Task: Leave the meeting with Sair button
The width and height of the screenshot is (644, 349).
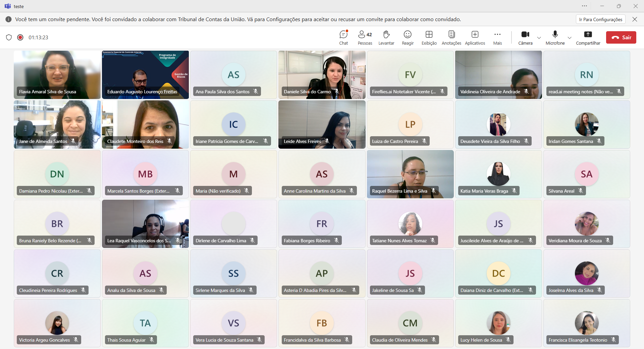Action: click(x=621, y=37)
